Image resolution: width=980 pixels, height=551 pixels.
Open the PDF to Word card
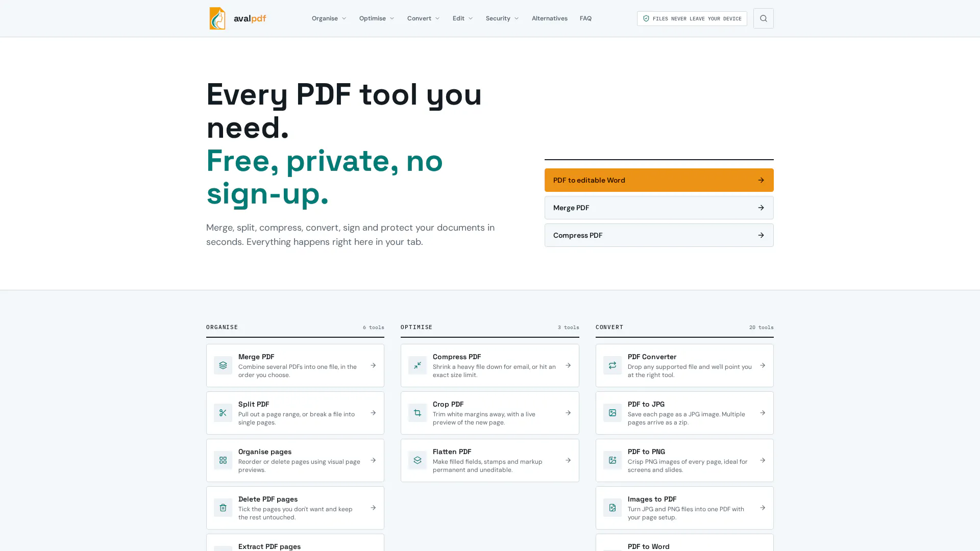point(684,542)
